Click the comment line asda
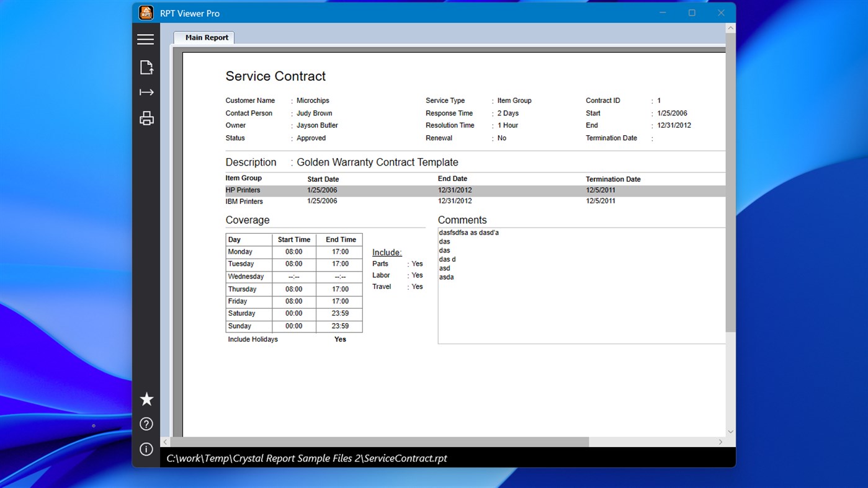The width and height of the screenshot is (868, 488). click(x=446, y=277)
